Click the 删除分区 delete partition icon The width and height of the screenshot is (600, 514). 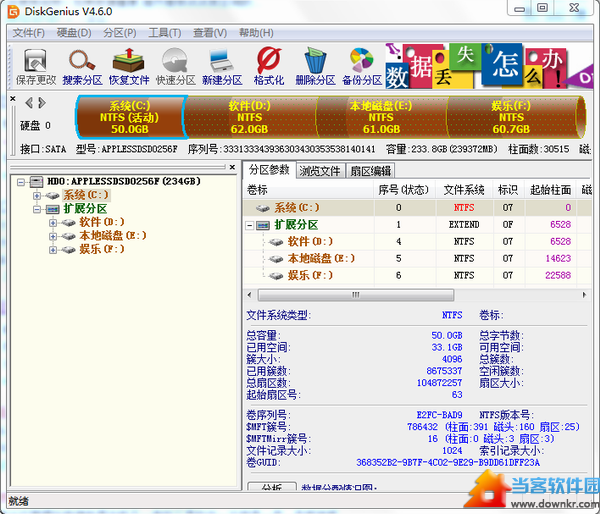(315, 67)
